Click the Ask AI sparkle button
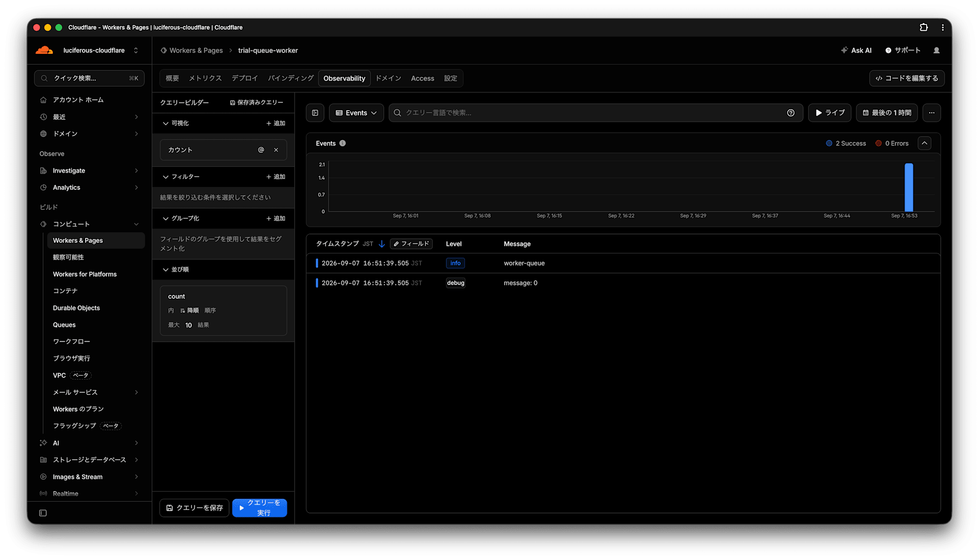 pos(856,50)
